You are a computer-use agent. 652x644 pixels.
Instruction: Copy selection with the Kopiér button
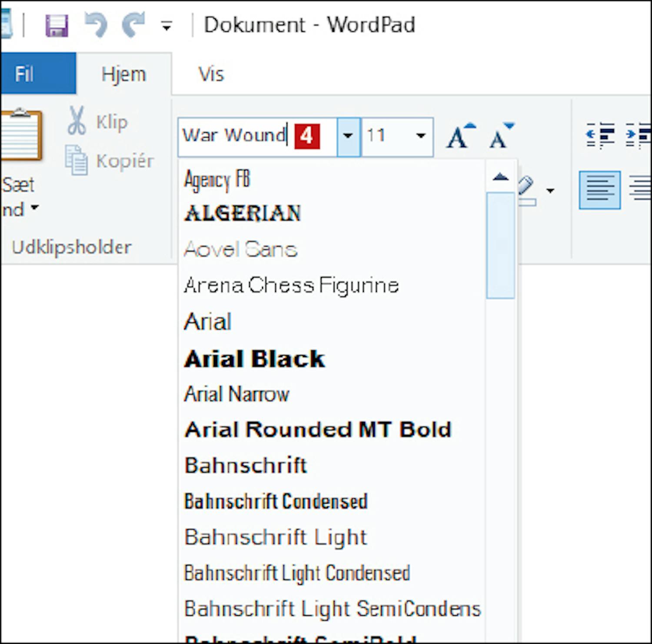tap(110, 161)
